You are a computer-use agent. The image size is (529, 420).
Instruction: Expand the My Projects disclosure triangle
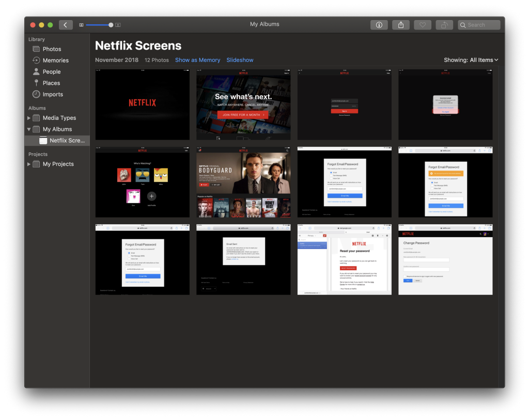click(29, 164)
